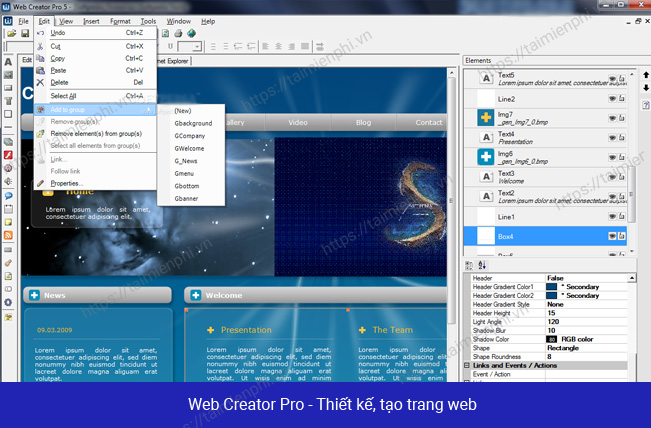This screenshot has width=651, height=428.
Task: Click the justify alignment formatting icon
Action: [305, 46]
